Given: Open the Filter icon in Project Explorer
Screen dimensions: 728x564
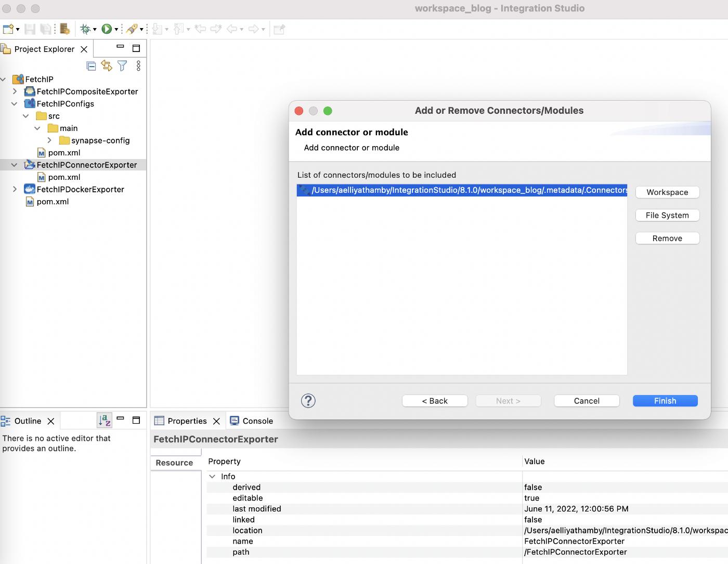Looking at the screenshot, I should [122, 66].
